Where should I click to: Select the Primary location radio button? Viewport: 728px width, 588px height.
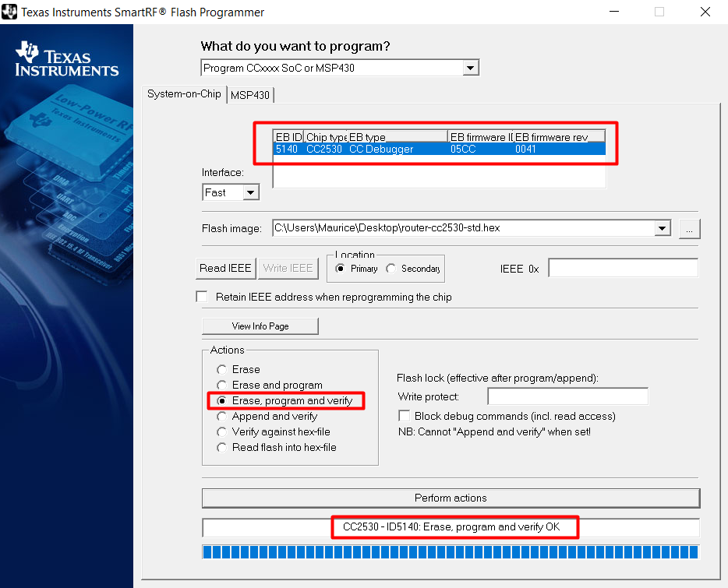[341, 269]
